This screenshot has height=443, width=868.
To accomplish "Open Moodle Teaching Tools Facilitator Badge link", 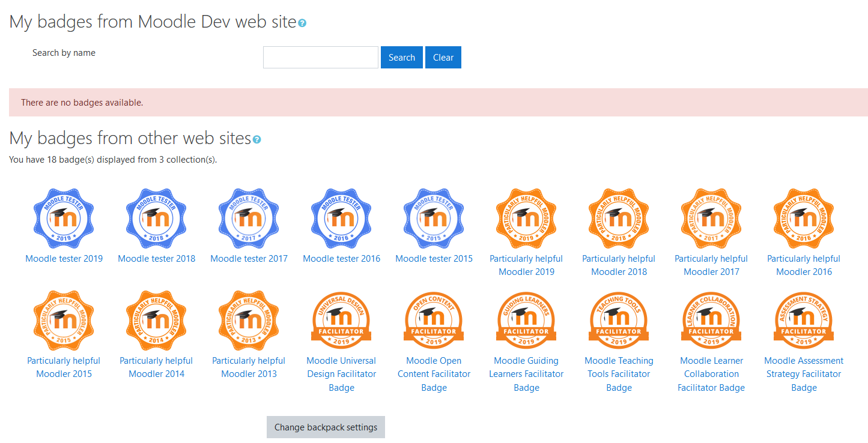I will (619, 374).
